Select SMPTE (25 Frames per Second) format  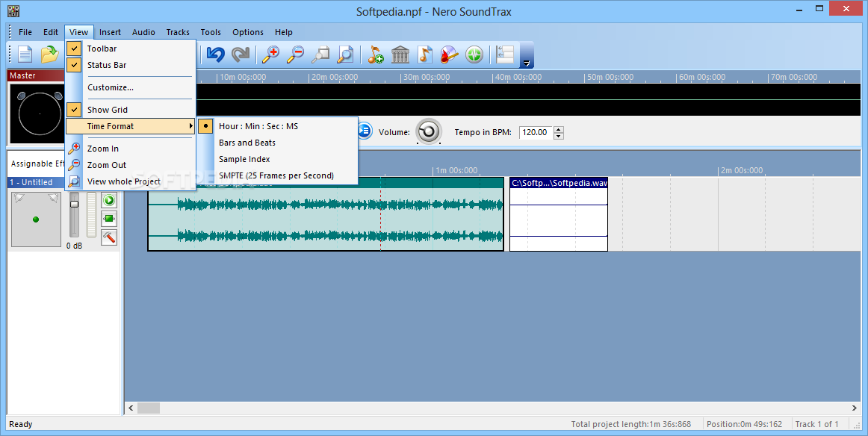point(277,175)
